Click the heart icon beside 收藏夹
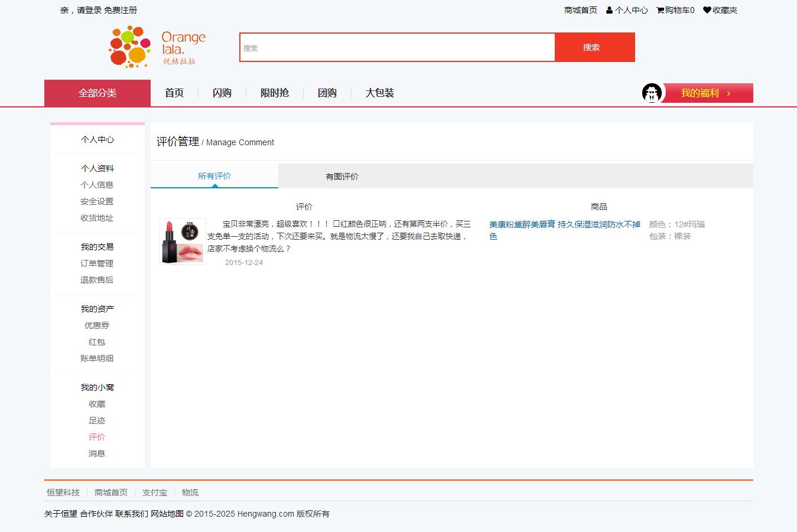Image resolution: width=797 pixels, height=532 pixels. (x=707, y=10)
